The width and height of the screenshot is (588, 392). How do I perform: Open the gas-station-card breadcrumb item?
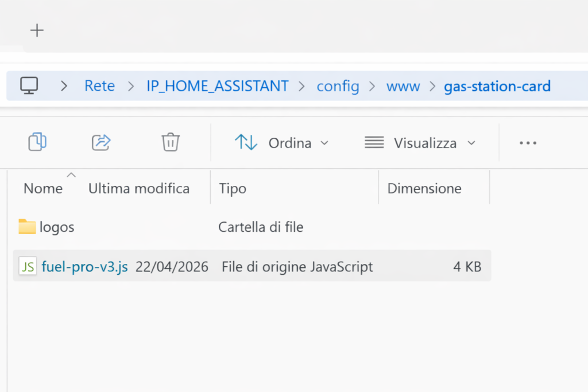coord(497,86)
